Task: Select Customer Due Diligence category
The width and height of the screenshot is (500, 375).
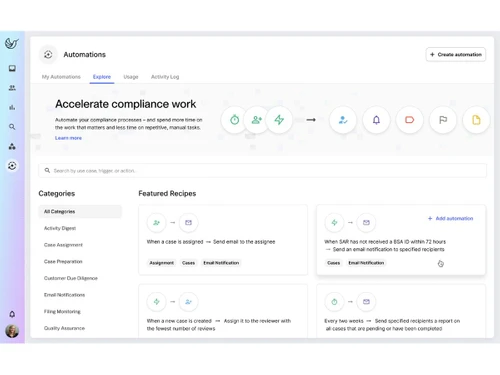Action: pyautogui.click(x=71, y=278)
